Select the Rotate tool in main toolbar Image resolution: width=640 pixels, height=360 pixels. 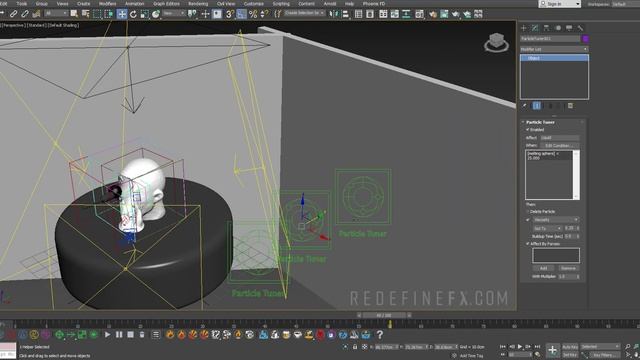133,14
